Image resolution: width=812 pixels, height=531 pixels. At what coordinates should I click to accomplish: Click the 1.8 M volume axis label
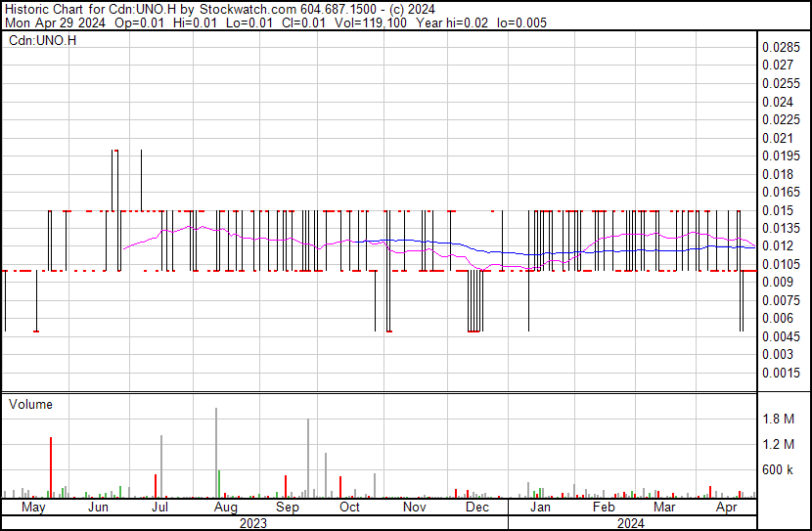coord(780,420)
